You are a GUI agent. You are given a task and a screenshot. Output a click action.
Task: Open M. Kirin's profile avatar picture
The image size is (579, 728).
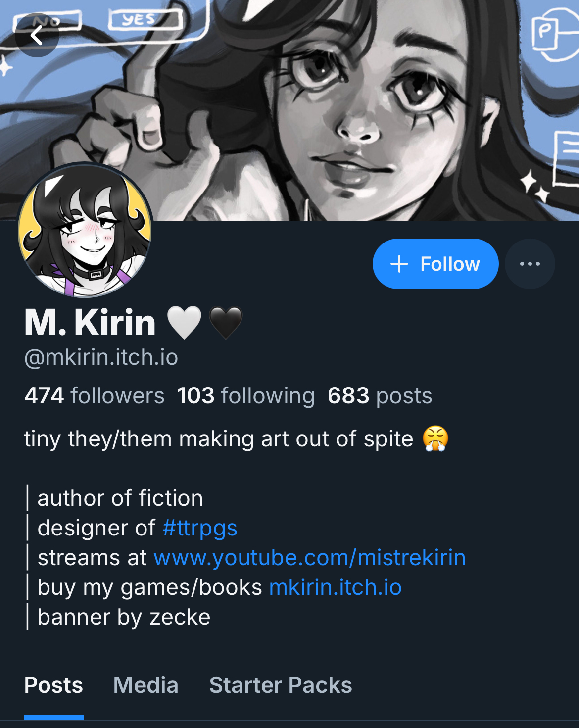click(x=85, y=230)
